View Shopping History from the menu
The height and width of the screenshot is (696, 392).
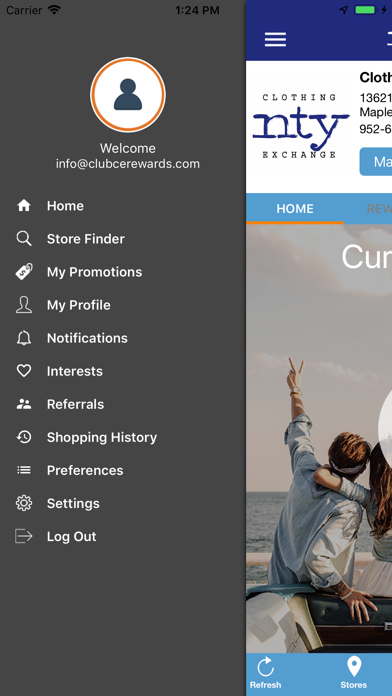coord(102,438)
